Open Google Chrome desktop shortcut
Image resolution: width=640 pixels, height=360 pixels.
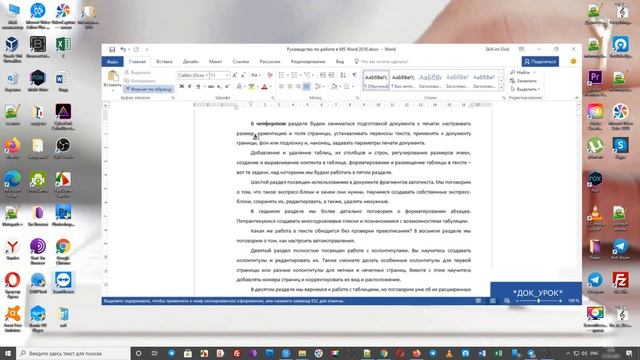(x=63, y=252)
